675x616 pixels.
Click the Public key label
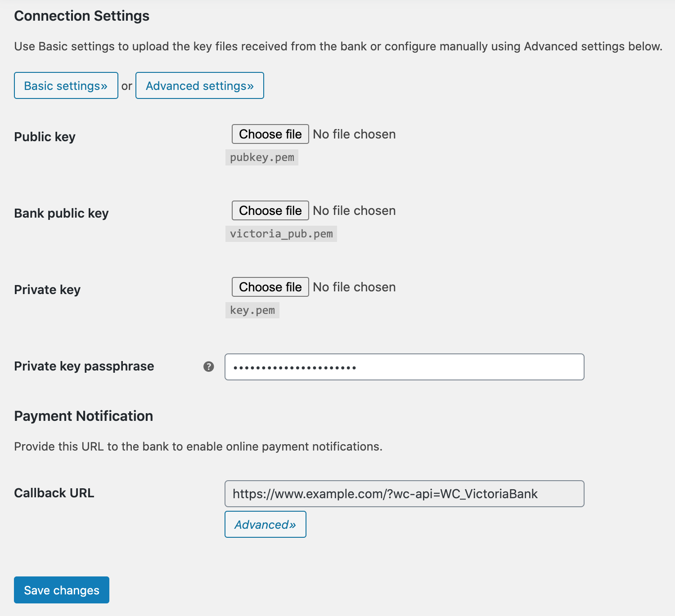tap(45, 137)
